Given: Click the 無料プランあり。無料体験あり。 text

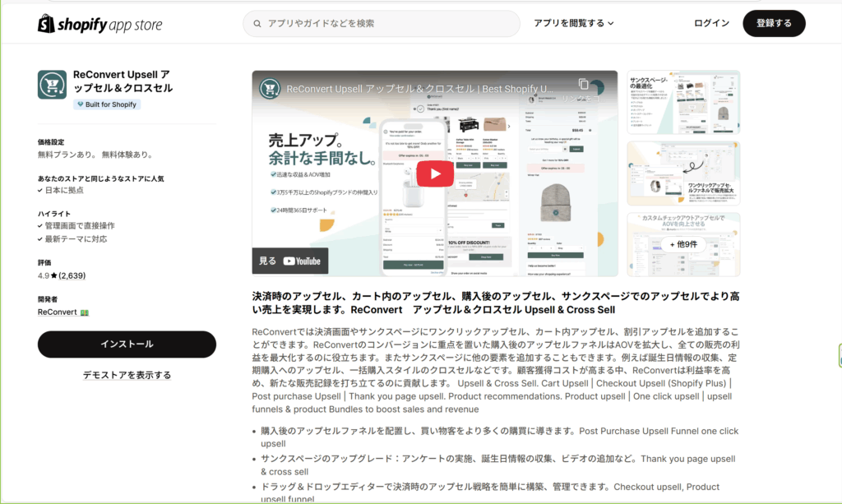Looking at the screenshot, I should tap(97, 155).
